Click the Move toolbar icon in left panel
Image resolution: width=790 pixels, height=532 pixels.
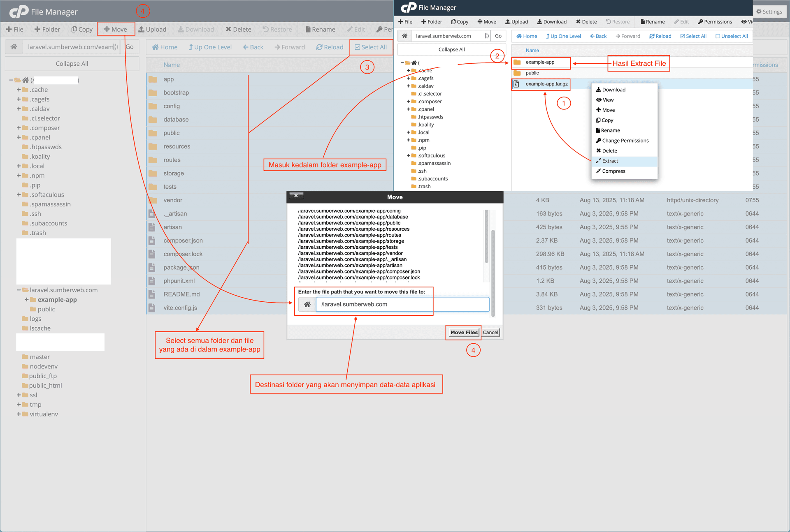(107, 29)
